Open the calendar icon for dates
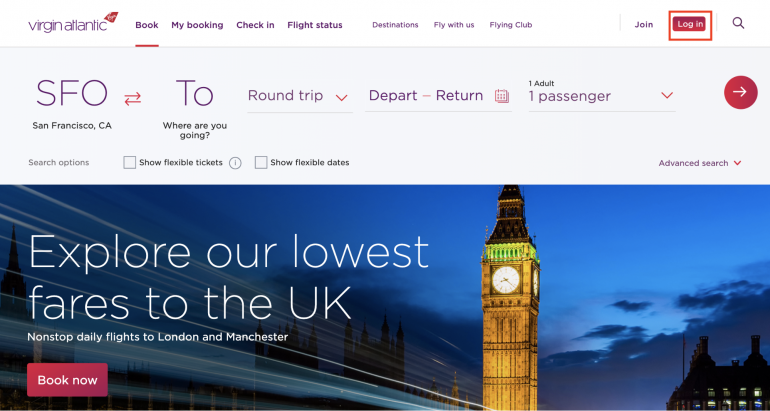The width and height of the screenshot is (770, 411). point(501,95)
